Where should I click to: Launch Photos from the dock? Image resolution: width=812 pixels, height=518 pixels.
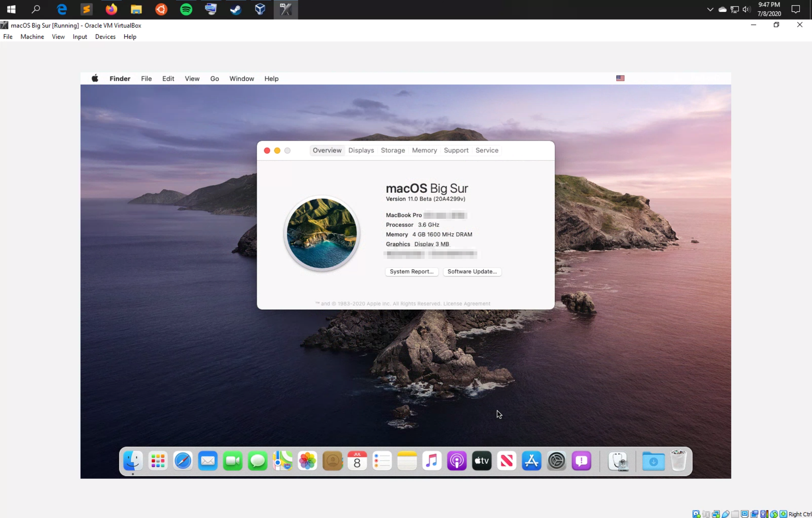pyautogui.click(x=307, y=461)
